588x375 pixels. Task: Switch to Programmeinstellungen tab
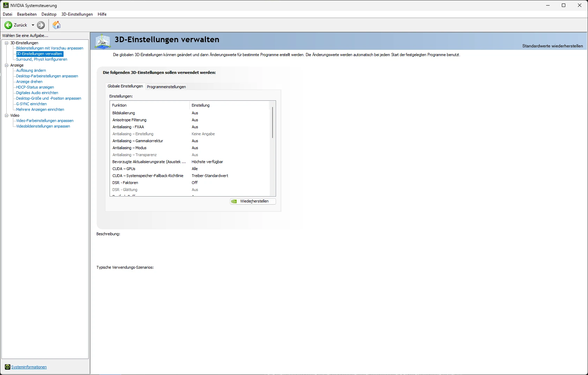(x=166, y=87)
